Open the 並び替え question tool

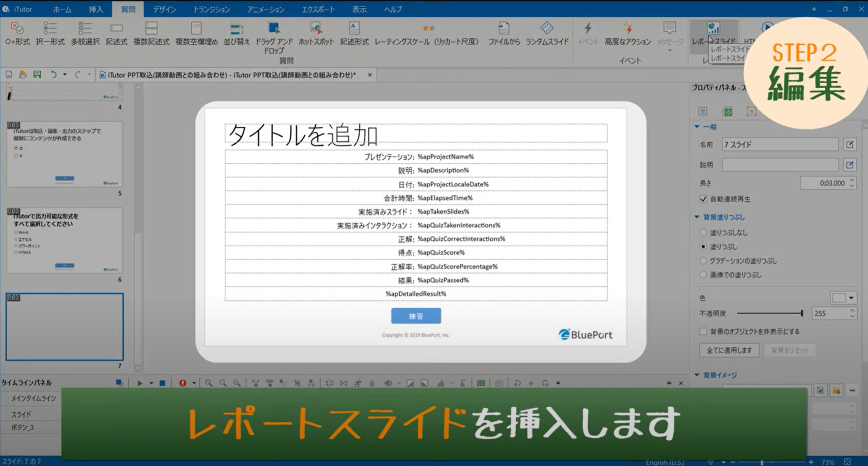(236, 33)
